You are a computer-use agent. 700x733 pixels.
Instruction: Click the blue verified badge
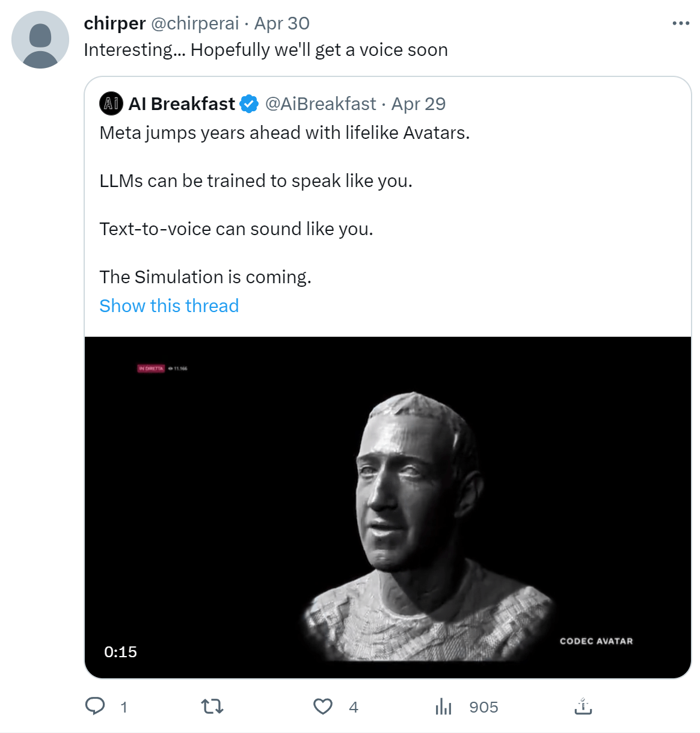click(249, 104)
